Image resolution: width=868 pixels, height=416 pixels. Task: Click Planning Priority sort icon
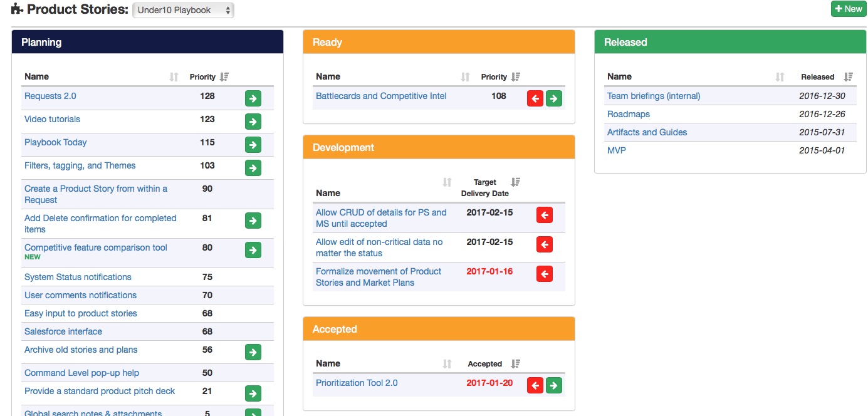click(225, 77)
